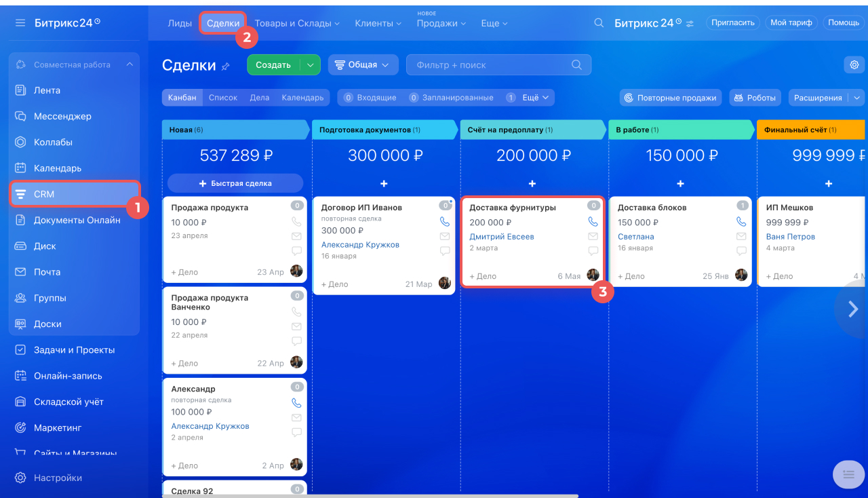Click the right arrow to scroll kanban columns
This screenshot has height=498, width=868.
point(852,309)
